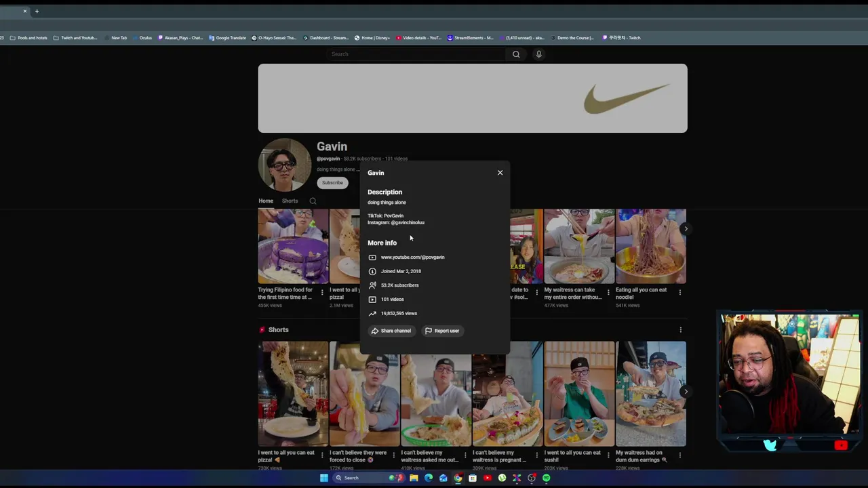Open the Demo the Course bookmark
Image resolution: width=868 pixels, height=488 pixels.
click(x=572, y=38)
